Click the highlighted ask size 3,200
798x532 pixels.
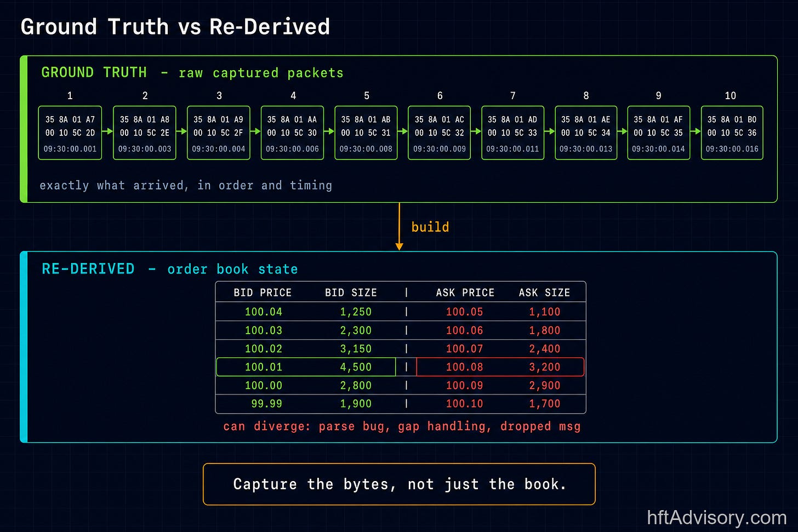click(545, 367)
